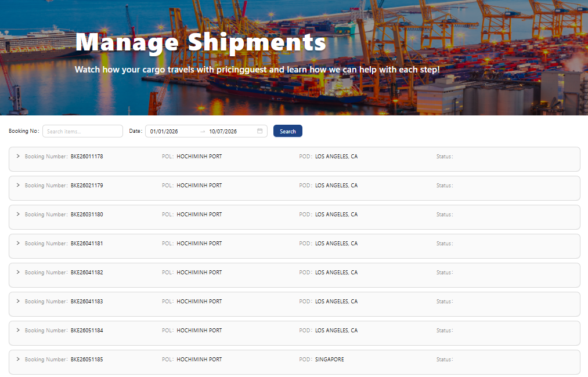Click HOCHIMINH PORT in BKE26041181 row

[199, 243]
